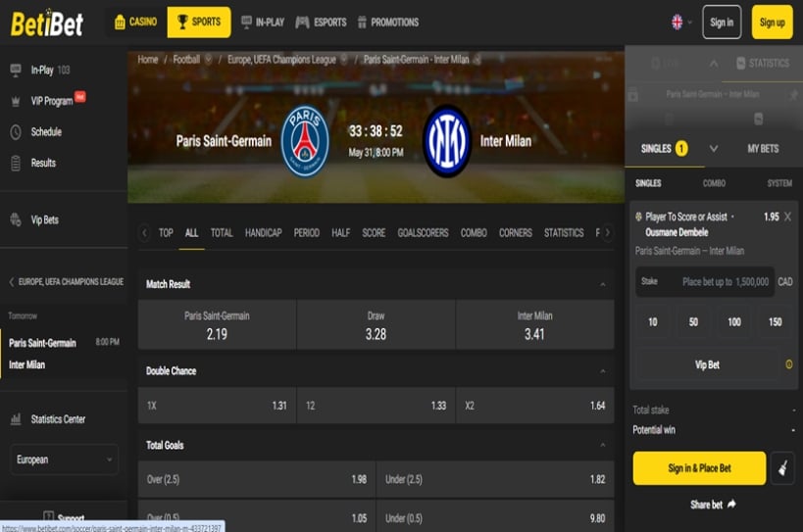Select Paris Saint-Germain vs Inter Milan match in sidebar

64,354
